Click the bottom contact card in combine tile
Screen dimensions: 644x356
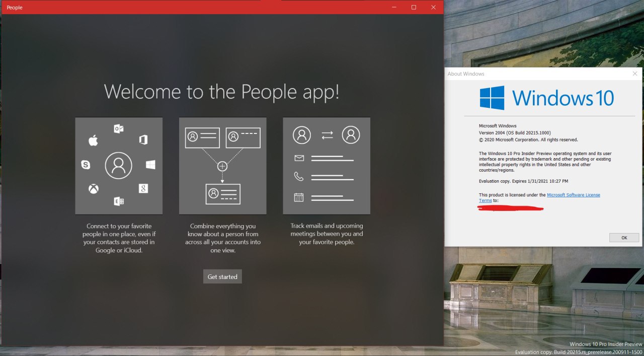(223, 194)
